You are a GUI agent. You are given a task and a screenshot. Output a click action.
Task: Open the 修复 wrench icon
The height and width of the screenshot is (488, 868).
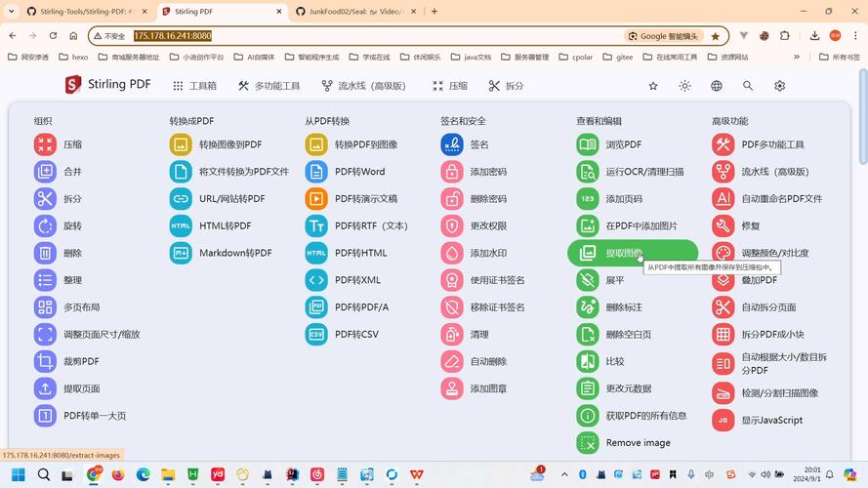(x=723, y=225)
